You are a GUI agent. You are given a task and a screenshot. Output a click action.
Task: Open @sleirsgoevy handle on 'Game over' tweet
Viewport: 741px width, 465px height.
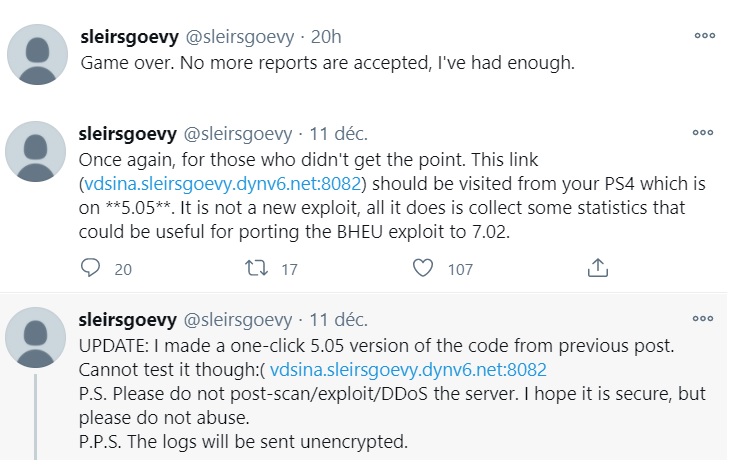[x=240, y=37]
